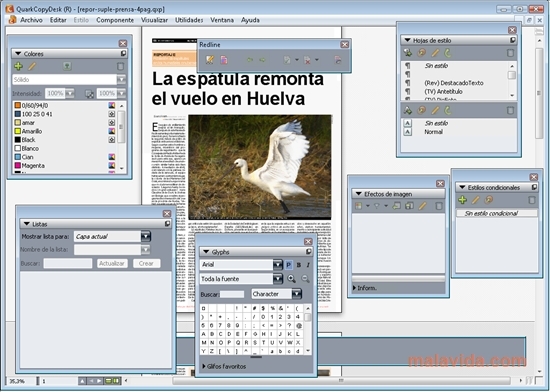Image resolution: width=550 pixels, height=392 pixels.
Task: Select (TV) Antetítulo paragraph style
Action: click(443, 92)
